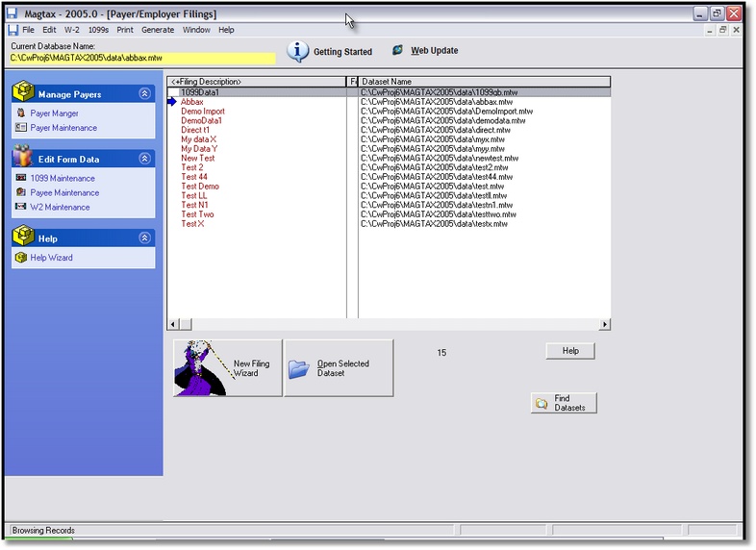Launch the Help Wizard link
756x550 pixels.
tap(52, 258)
